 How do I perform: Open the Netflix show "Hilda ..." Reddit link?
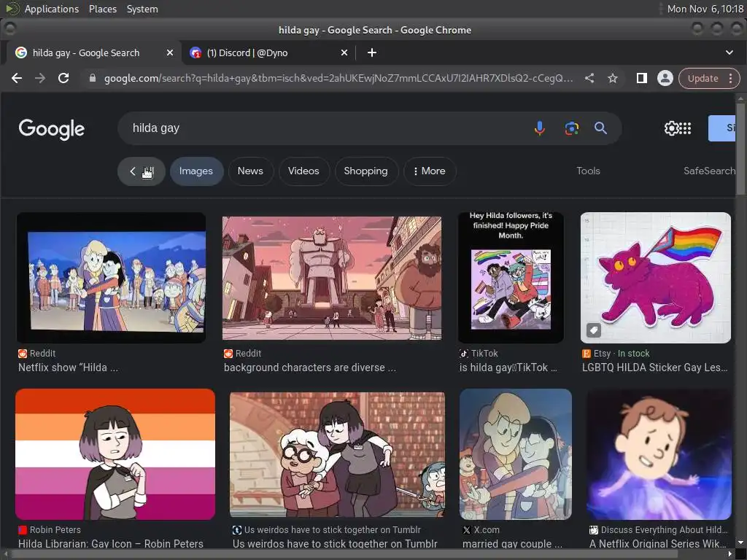(x=68, y=367)
